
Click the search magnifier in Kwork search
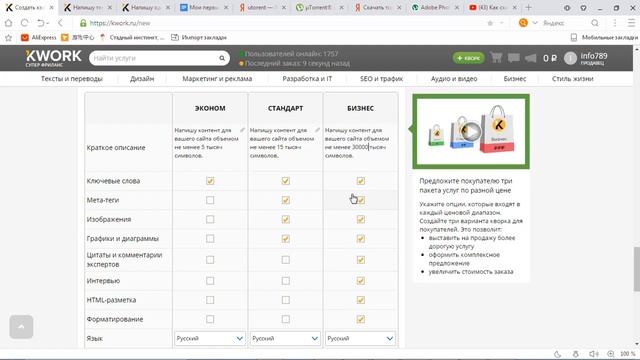(x=222, y=58)
